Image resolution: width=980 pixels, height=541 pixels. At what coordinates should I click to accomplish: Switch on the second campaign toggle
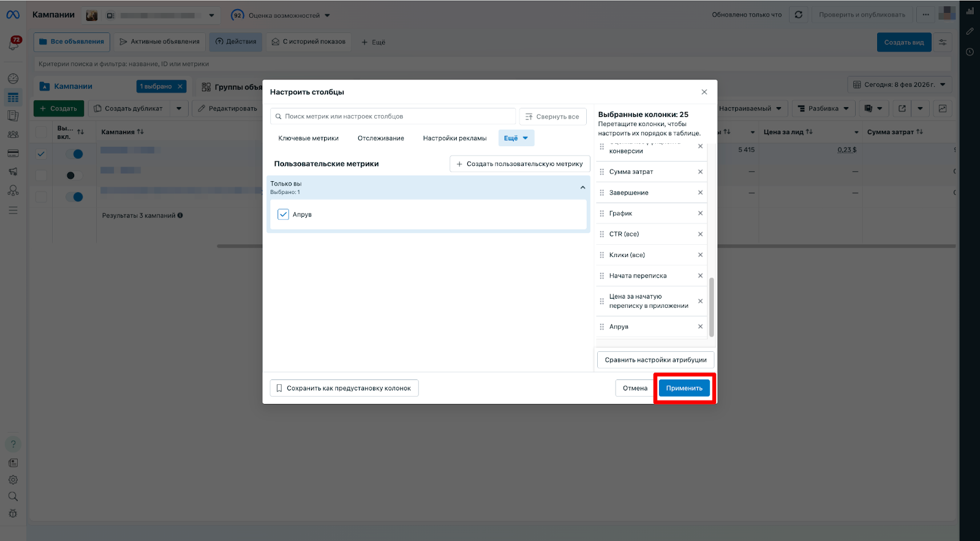point(74,176)
